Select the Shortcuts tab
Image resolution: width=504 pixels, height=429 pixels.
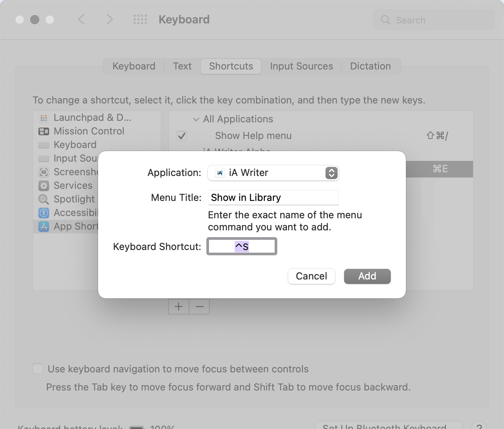[231, 66]
